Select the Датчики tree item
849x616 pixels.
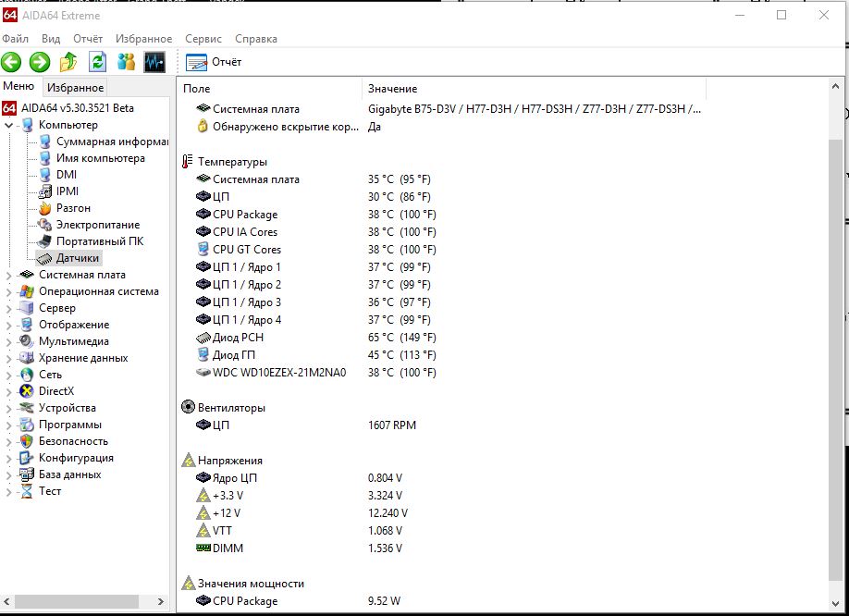pyautogui.click(x=78, y=258)
